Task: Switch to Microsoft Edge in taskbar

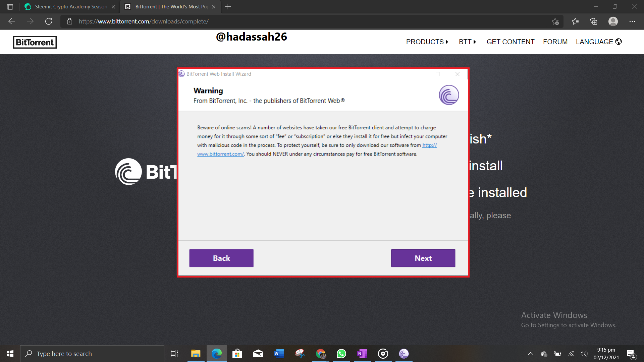Action: coord(216,354)
